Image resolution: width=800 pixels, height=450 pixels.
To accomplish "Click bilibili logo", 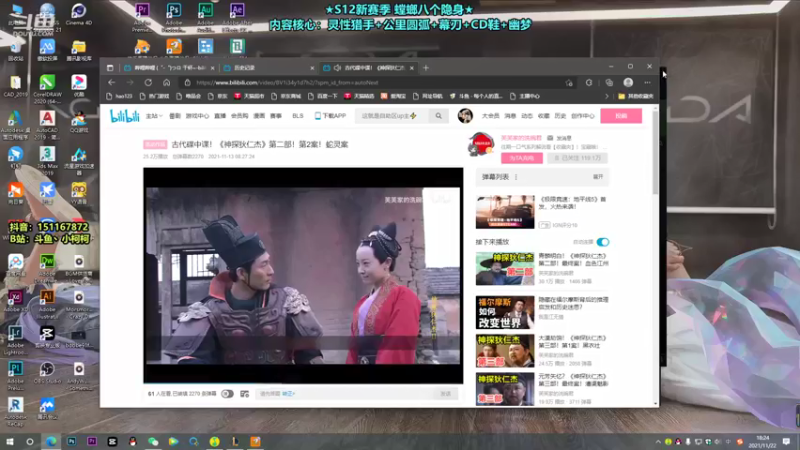I will click(x=124, y=116).
